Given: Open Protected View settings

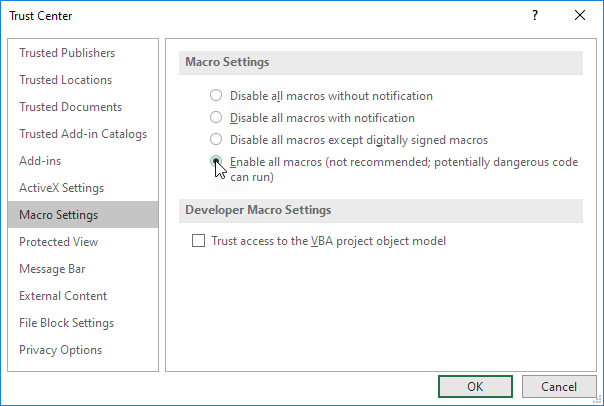Looking at the screenshot, I should click(59, 242).
